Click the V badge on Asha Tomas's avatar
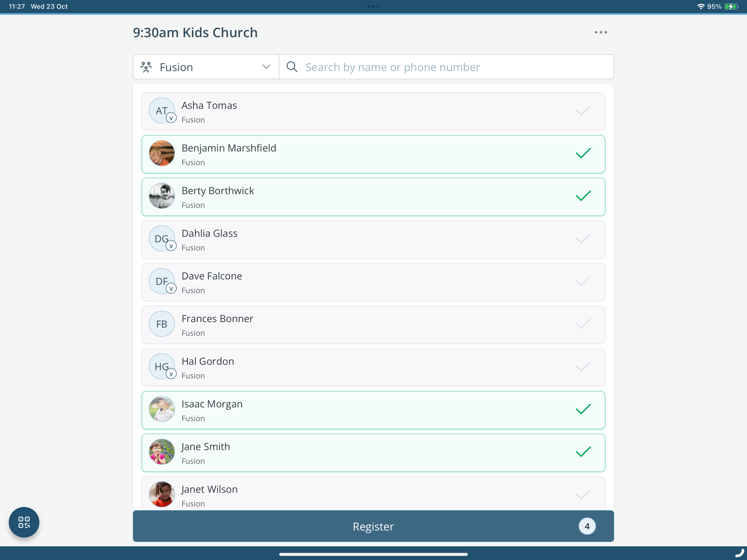The height and width of the screenshot is (560, 747). coord(171,118)
